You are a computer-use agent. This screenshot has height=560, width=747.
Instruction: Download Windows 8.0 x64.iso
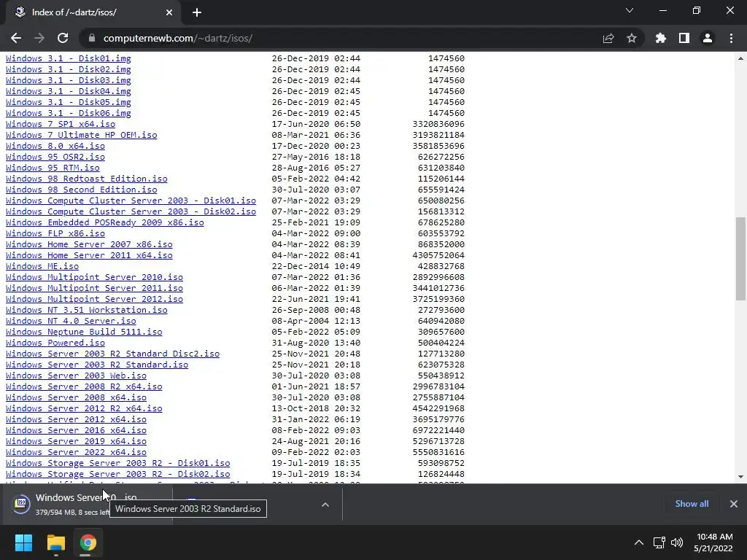[55, 146]
